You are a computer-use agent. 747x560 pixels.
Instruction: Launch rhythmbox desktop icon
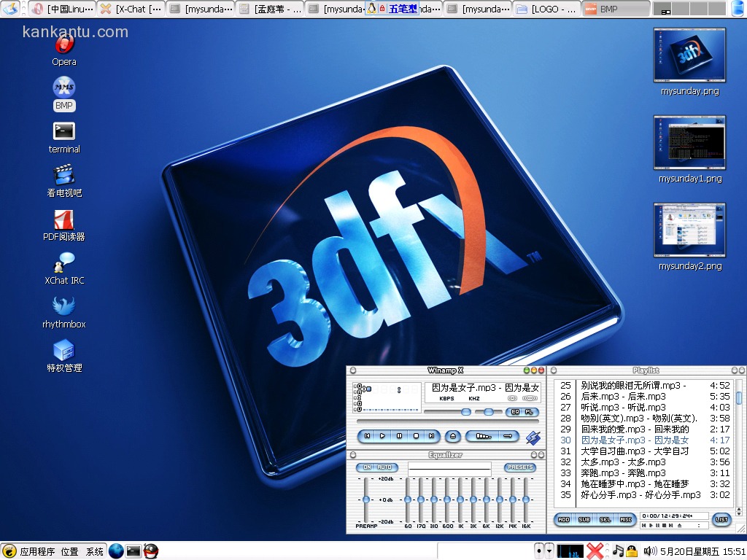[x=64, y=313]
